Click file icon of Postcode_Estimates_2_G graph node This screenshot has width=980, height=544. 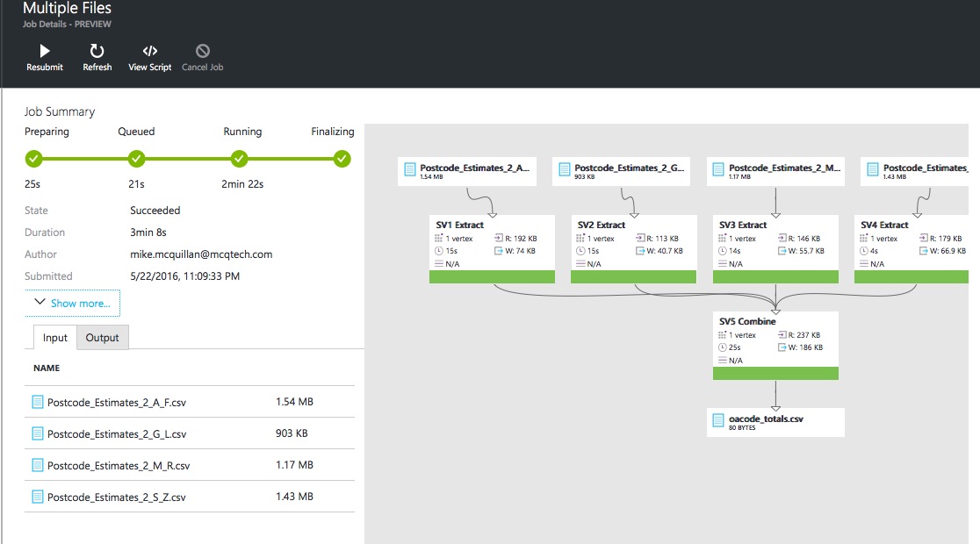click(564, 170)
